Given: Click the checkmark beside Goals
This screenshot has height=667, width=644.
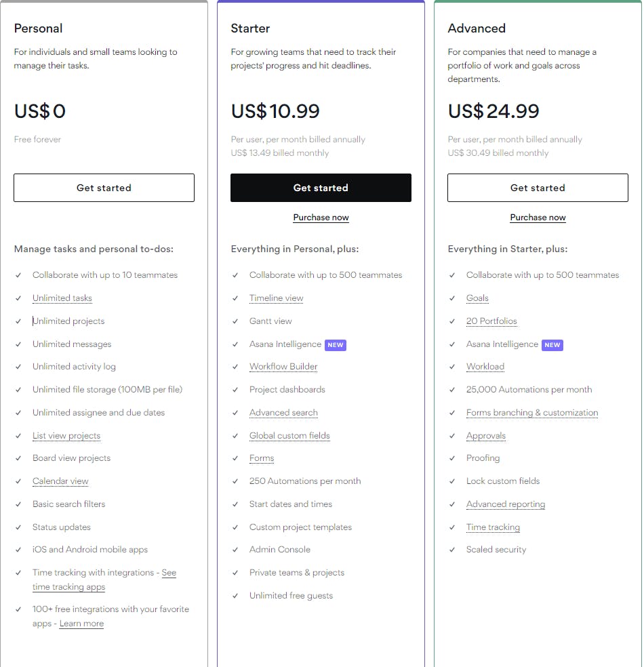Looking at the screenshot, I should (x=452, y=298).
